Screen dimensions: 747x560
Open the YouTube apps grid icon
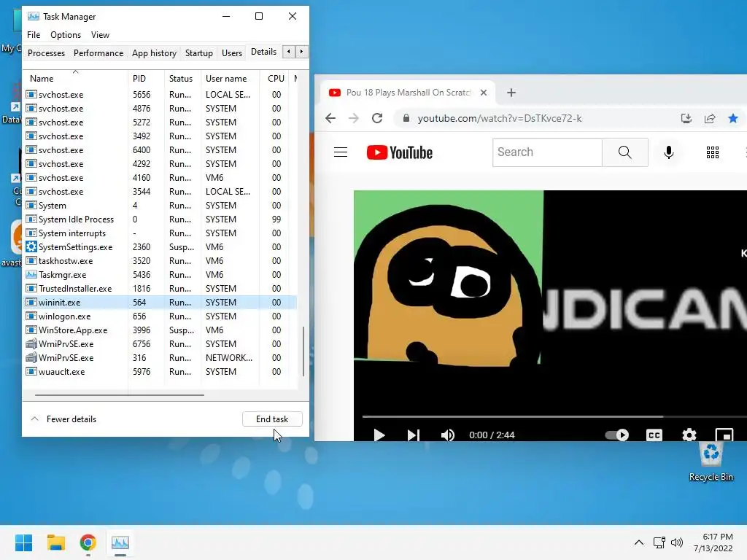[712, 152]
